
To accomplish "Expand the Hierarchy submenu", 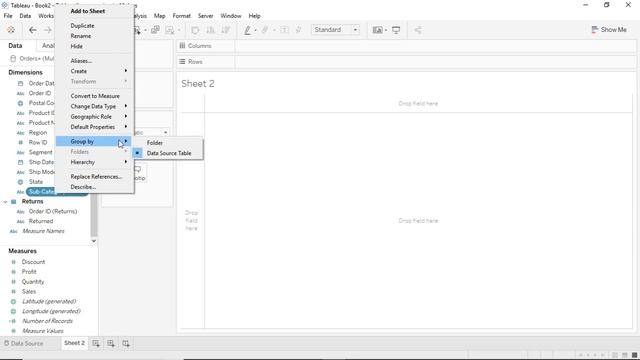I will (95, 162).
